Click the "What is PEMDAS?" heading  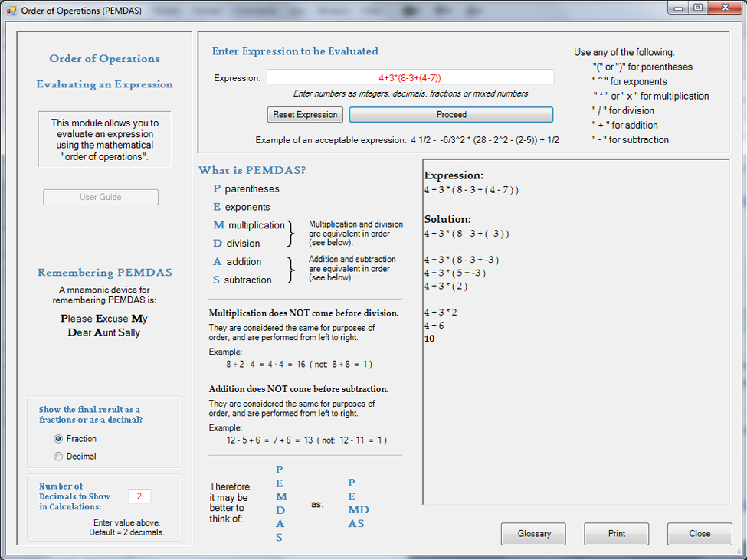point(252,170)
